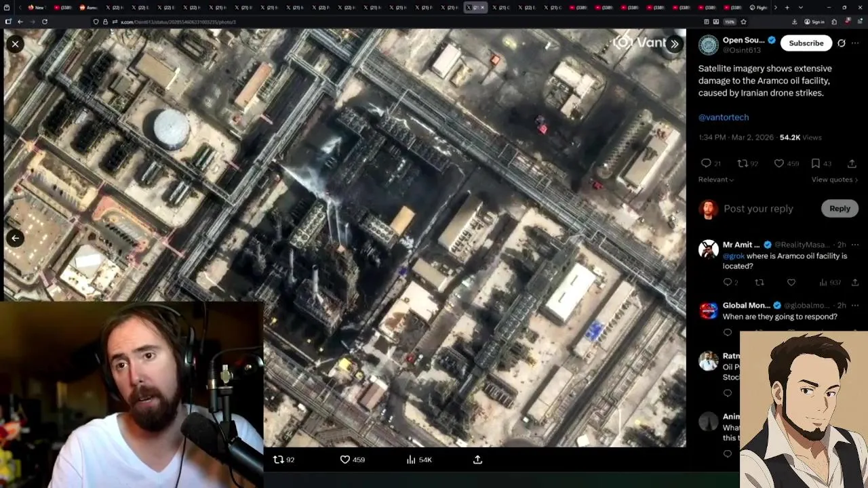The width and height of the screenshot is (868, 488).
Task: View analytics 937 on Mr Amit's reply
Action: click(829, 283)
